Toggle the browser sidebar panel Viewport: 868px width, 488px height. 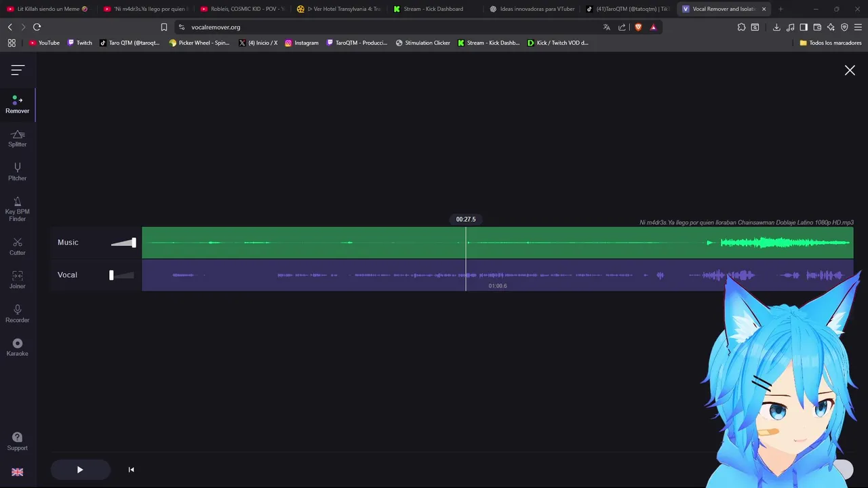804,27
